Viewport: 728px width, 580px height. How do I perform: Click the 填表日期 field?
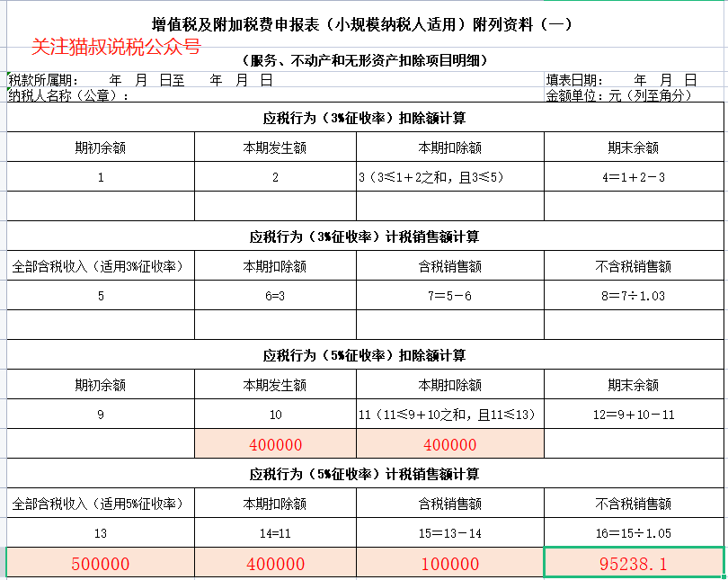621,80
